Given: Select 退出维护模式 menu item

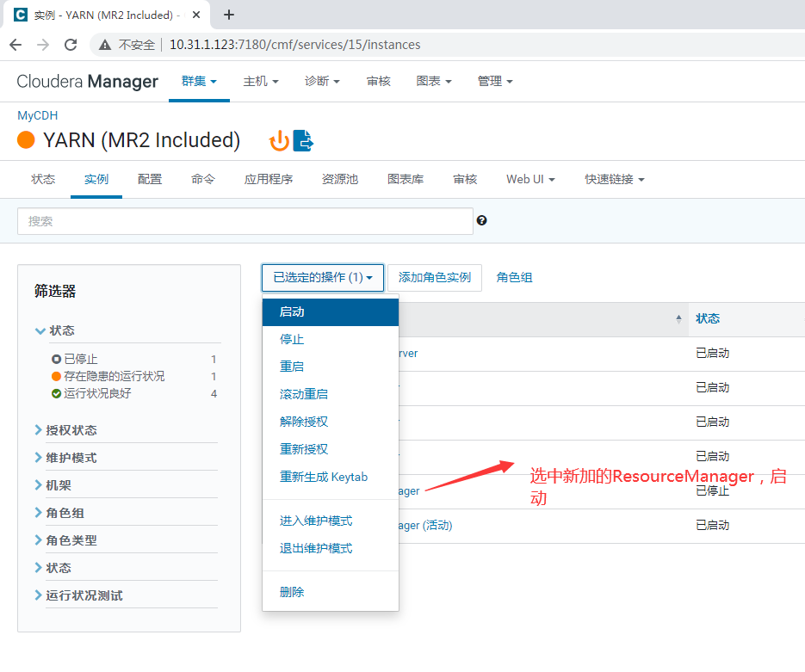Looking at the screenshot, I should [x=331, y=548].
